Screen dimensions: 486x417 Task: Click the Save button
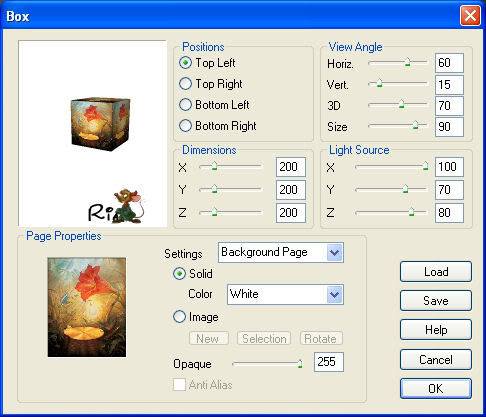(436, 301)
